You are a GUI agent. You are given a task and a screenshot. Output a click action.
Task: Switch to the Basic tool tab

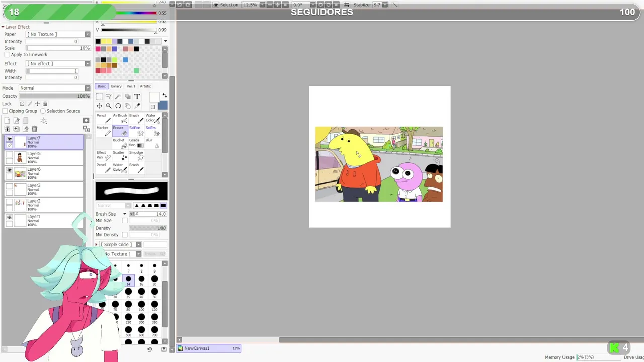(102, 86)
